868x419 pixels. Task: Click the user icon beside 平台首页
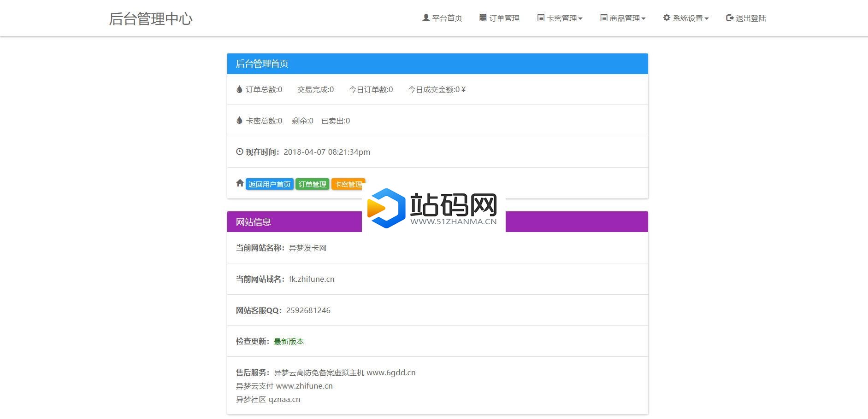coord(426,18)
